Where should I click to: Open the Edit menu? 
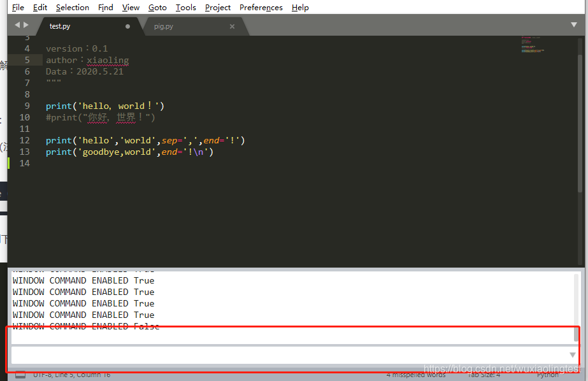(39, 8)
